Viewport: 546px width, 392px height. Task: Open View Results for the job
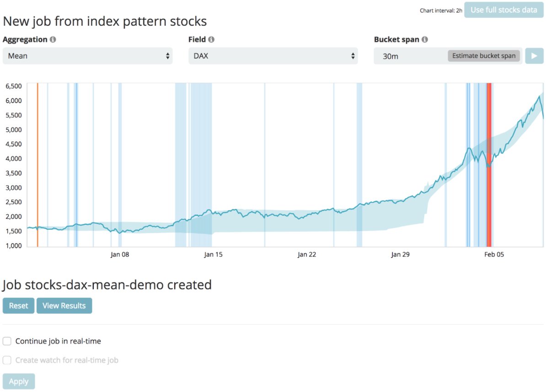coord(64,306)
